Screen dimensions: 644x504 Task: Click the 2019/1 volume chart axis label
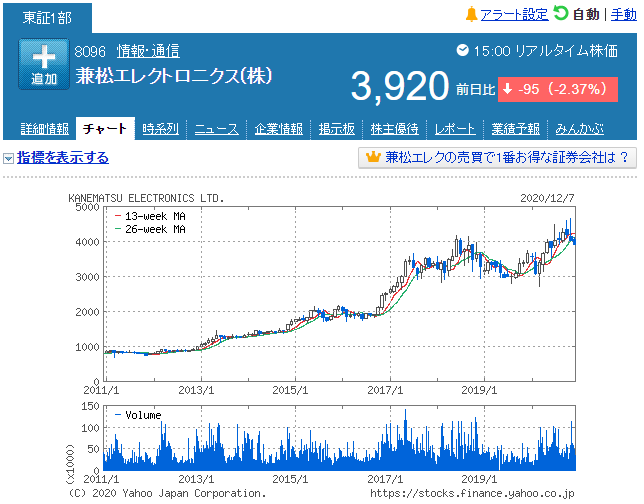point(479,479)
